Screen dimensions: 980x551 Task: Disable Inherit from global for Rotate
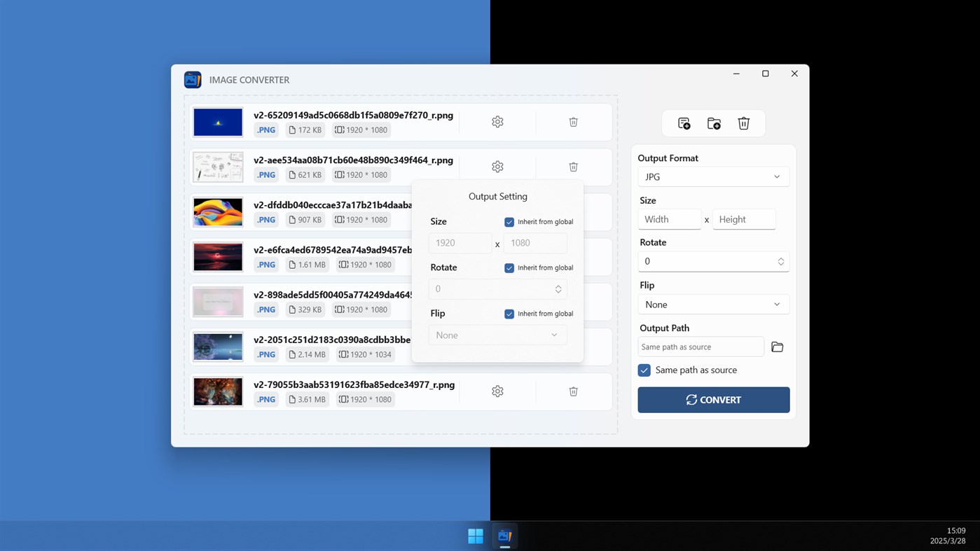(509, 267)
